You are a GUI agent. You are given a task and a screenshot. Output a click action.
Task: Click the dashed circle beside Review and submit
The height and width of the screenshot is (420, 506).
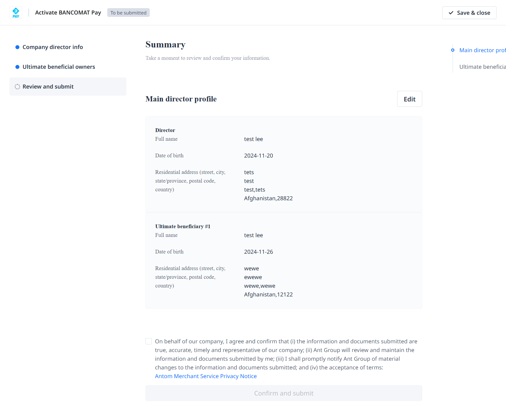point(17,87)
